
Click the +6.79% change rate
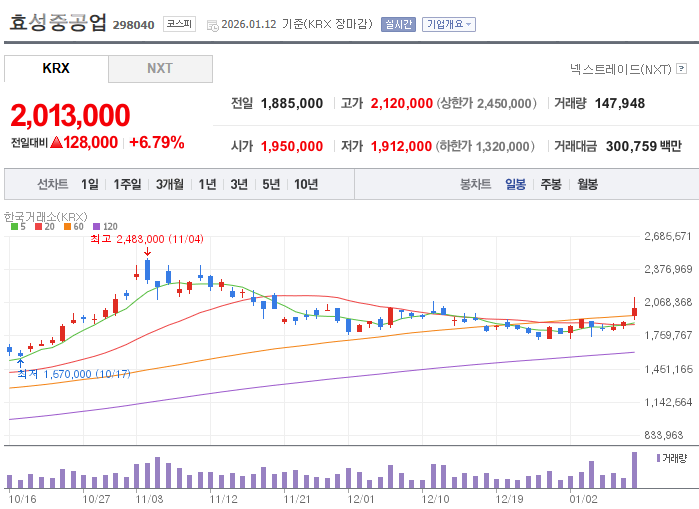point(156,143)
